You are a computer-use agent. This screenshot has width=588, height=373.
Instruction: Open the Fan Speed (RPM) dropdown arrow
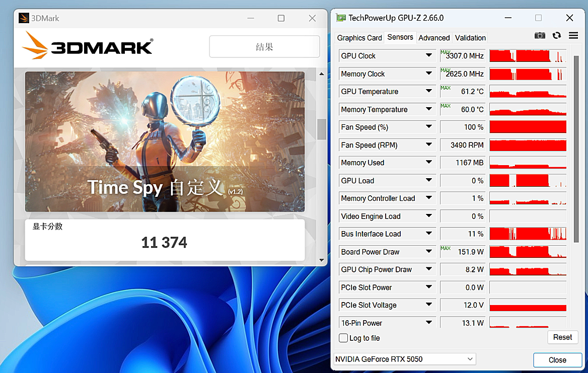(429, 144)
